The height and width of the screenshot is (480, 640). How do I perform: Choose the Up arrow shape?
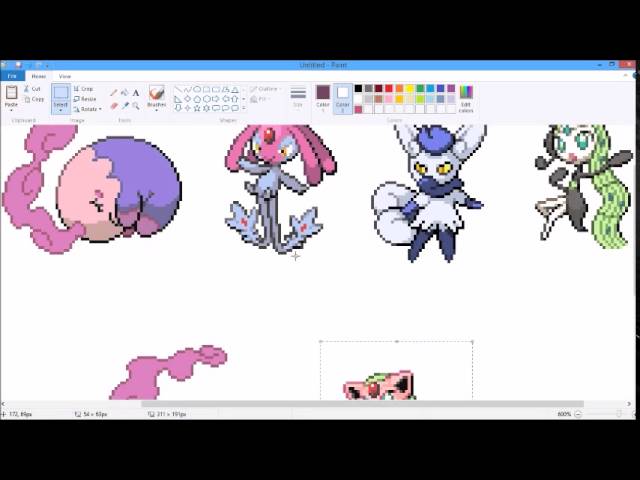235,99
